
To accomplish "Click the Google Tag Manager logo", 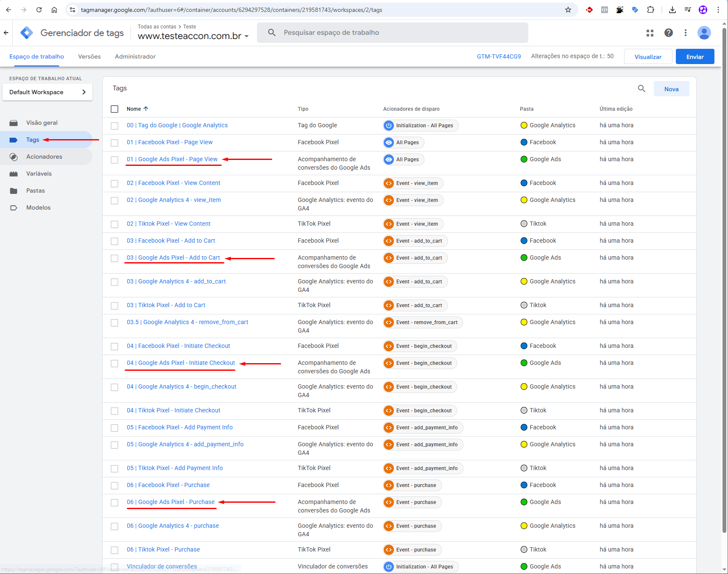I will tap(27, 33).
